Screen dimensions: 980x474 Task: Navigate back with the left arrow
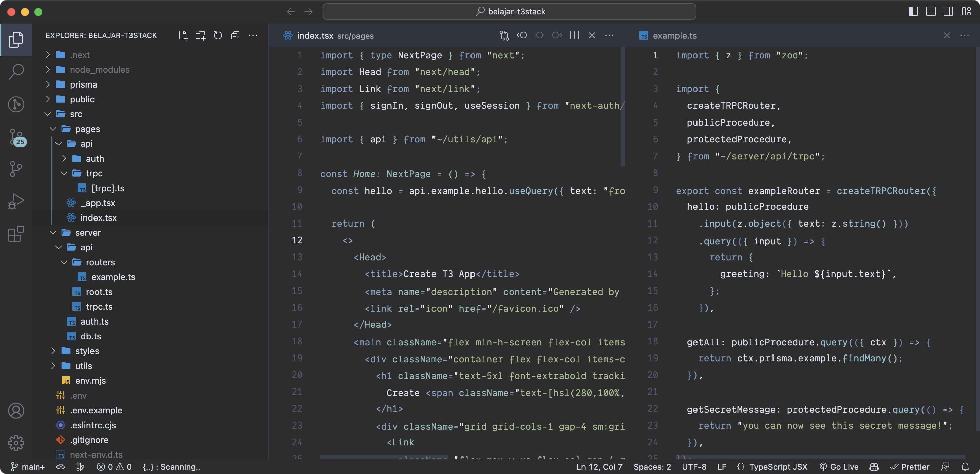pos(291,12)
